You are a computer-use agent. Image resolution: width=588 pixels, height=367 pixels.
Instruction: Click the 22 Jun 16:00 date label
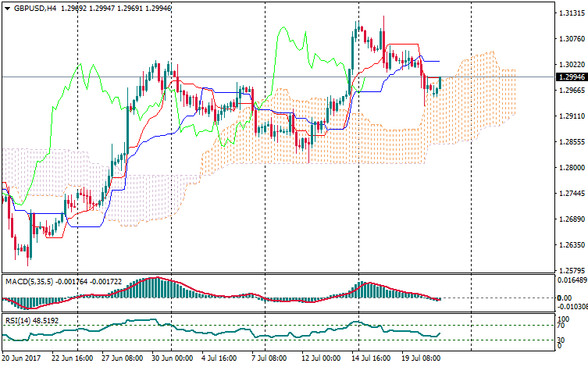point(72,358)
